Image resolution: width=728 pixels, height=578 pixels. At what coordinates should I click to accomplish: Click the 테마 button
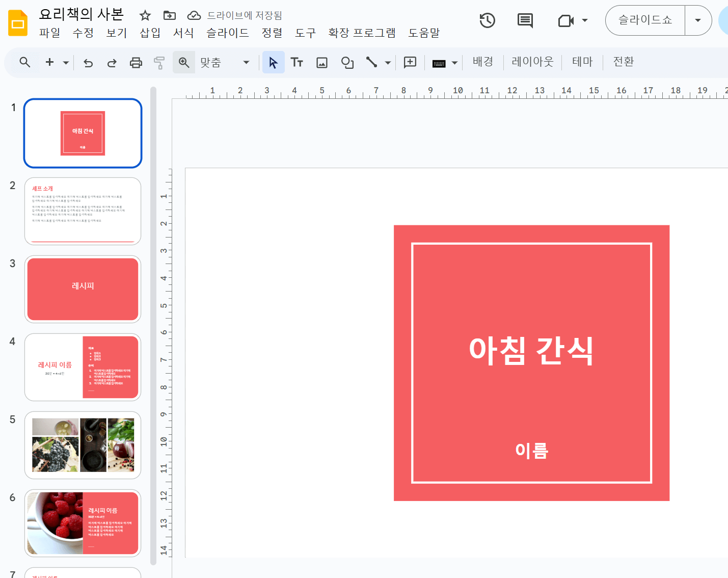click(582, 62)
